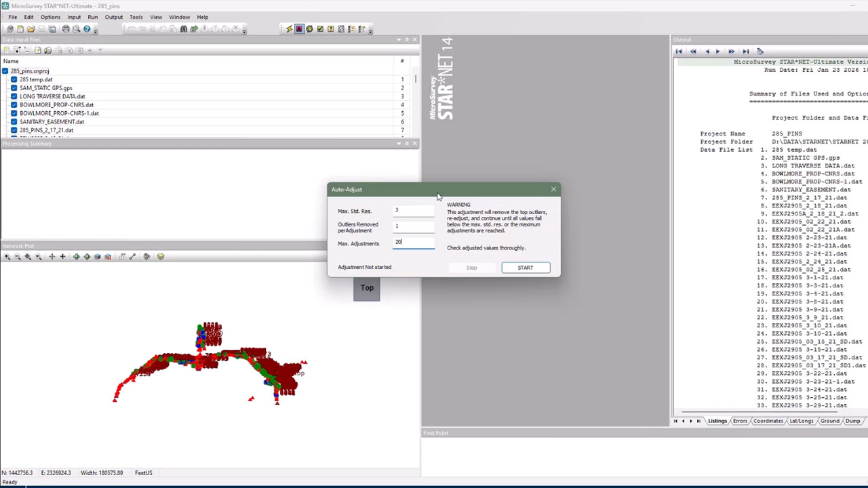Switch to the Coordinates output tab

[x=768, y=421]
